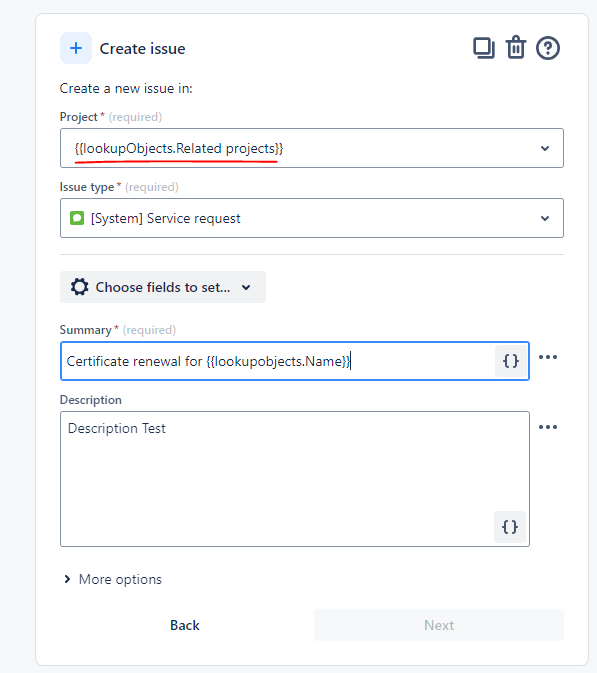Insert smart value in the Description box
Viewport: 597px width, 673px height.
509,527
